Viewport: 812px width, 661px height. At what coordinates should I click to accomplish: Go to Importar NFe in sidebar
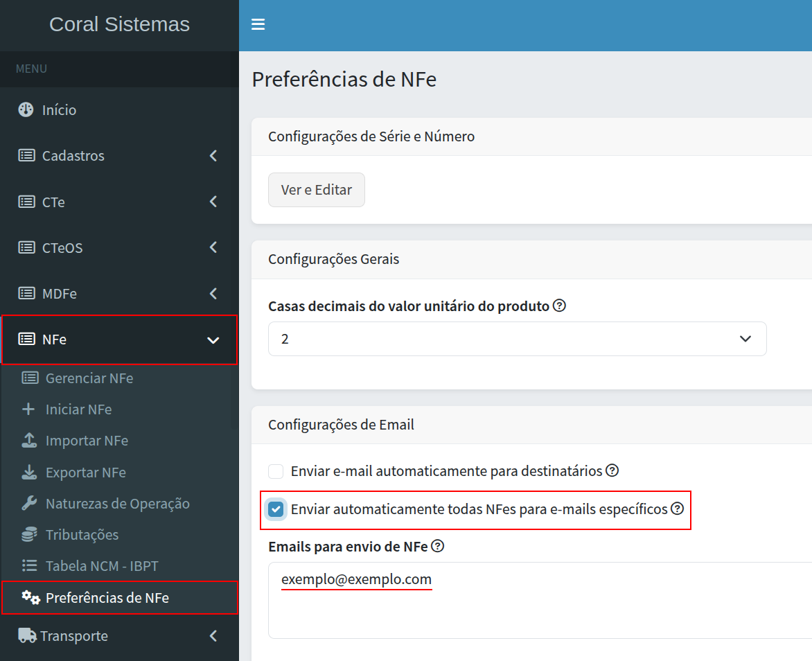click(87, 441)
